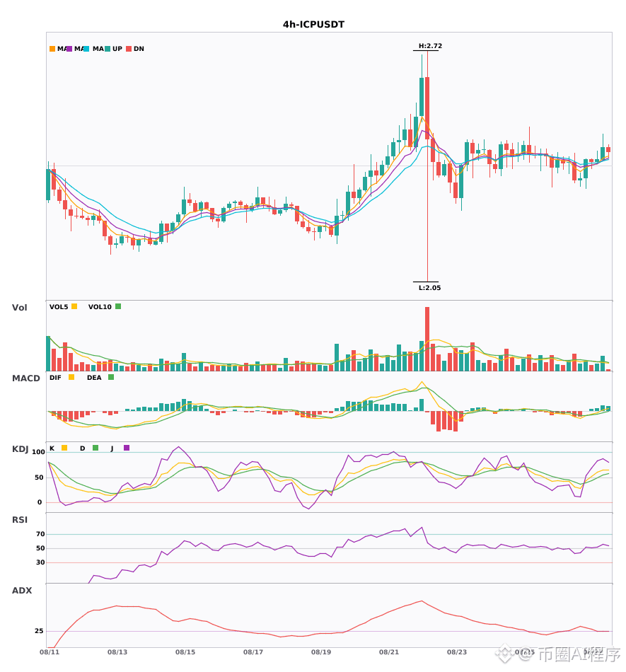Click the yellow K legend swatch
This screenshot has height=672, width=626.
(64, 448)
